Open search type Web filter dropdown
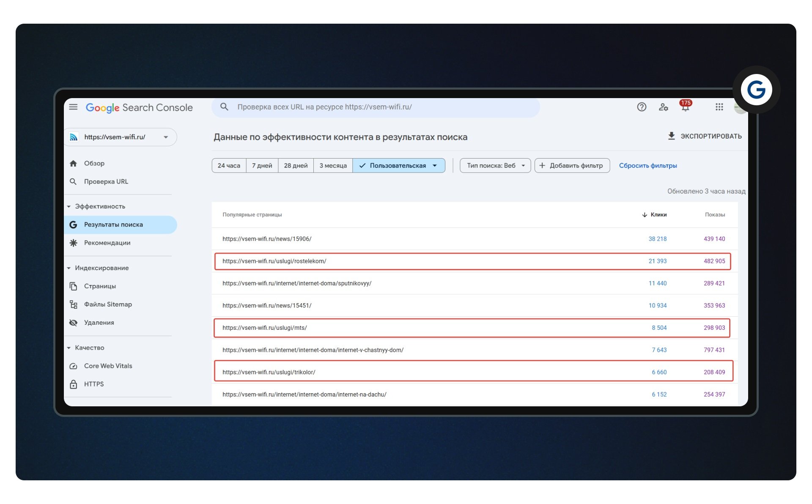 click(x=495, y=166)
